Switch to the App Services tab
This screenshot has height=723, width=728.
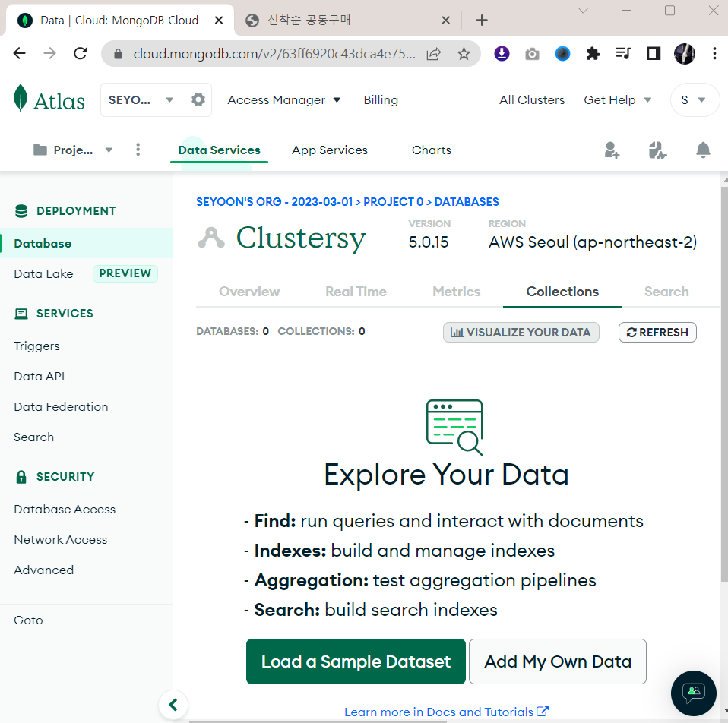coord(330,150)
